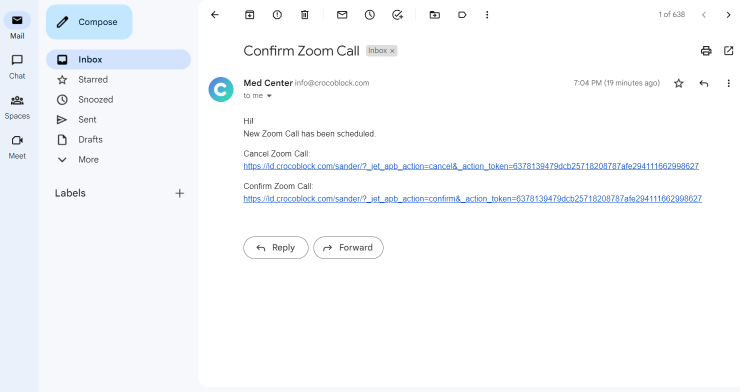Mark the email as unread

point(342,15)
